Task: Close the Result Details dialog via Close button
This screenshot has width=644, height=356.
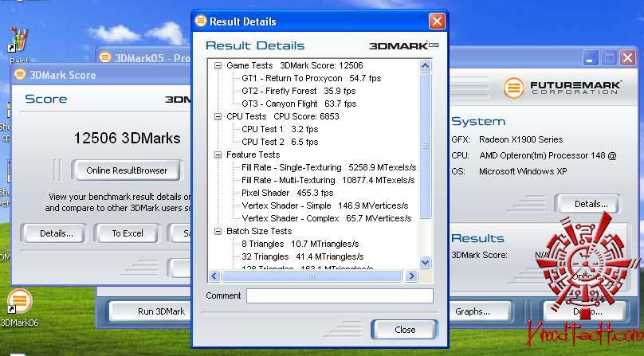Action: 405,330
